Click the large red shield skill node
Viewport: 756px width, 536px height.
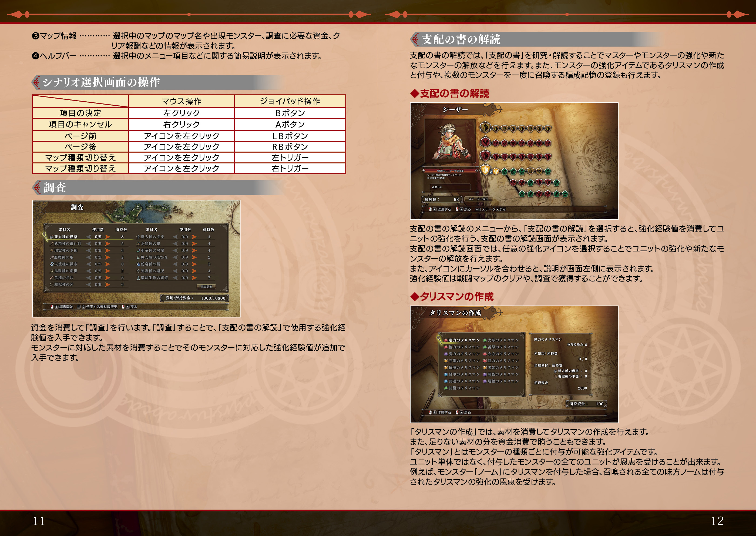[485, 156]
